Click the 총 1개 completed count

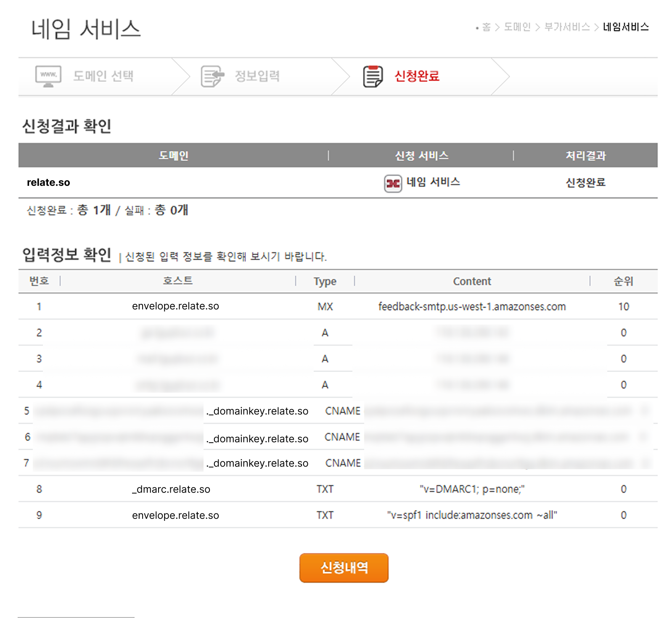point(94,210)
